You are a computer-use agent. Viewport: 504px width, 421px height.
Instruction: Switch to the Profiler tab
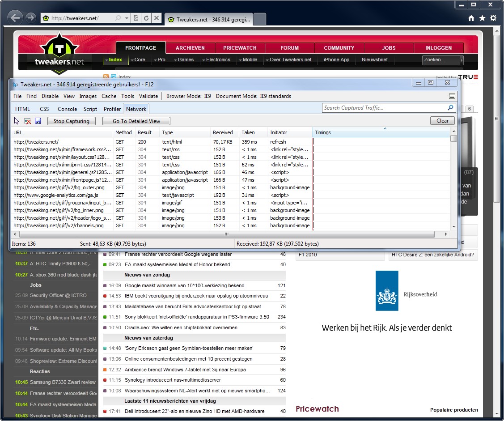tap(112, 109)
